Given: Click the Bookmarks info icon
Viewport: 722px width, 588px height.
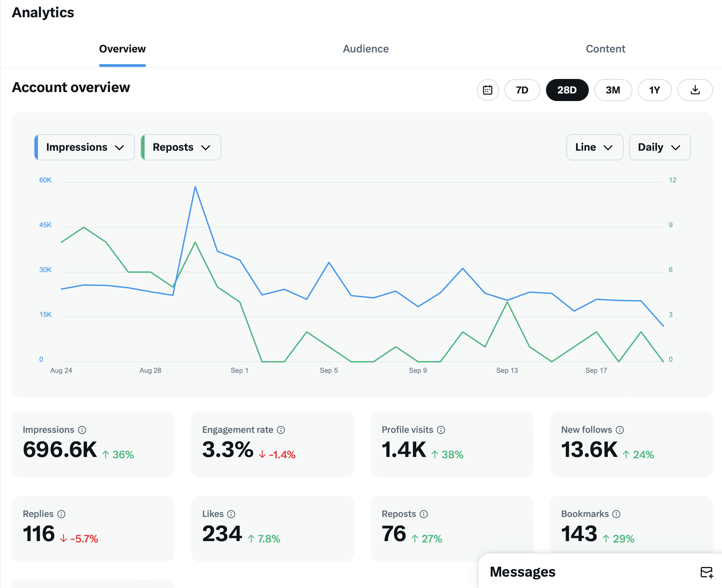Looking at the screenshot, I should coord(617,514).
